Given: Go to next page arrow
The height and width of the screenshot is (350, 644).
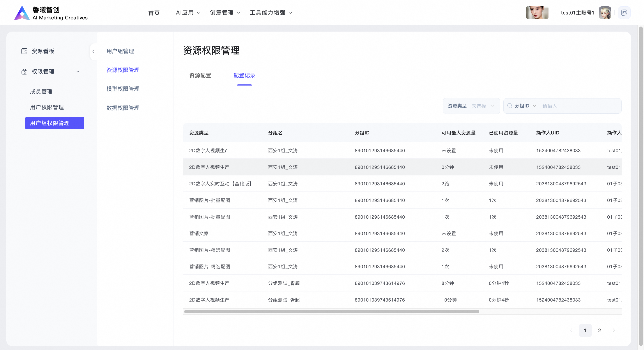Looking at the screenshot, I should [614, 330].
